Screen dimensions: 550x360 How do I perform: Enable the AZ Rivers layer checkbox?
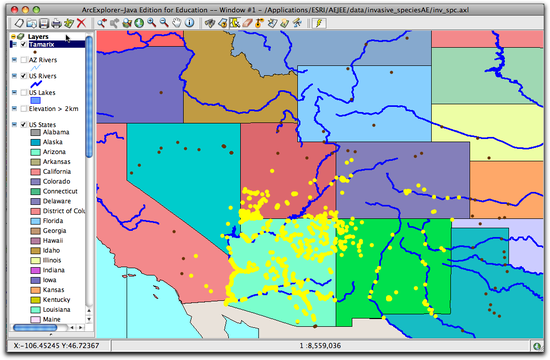[x=24, y=60]
